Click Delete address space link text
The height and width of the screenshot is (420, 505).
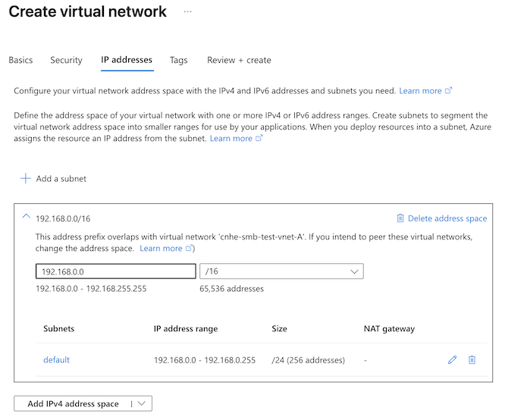pos(447,218)
